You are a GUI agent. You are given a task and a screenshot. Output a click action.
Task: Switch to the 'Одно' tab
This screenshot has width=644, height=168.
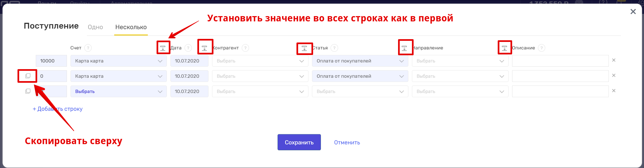tap(95, 27)
